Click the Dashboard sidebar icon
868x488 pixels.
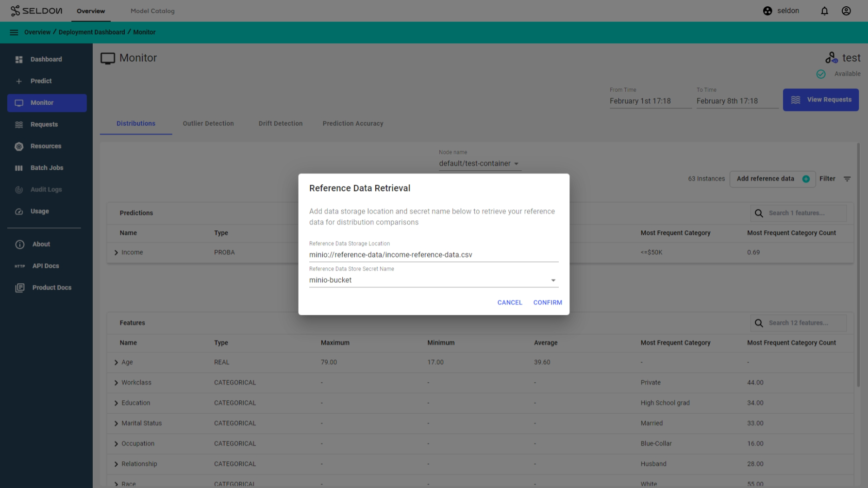[x=19, y=60]
